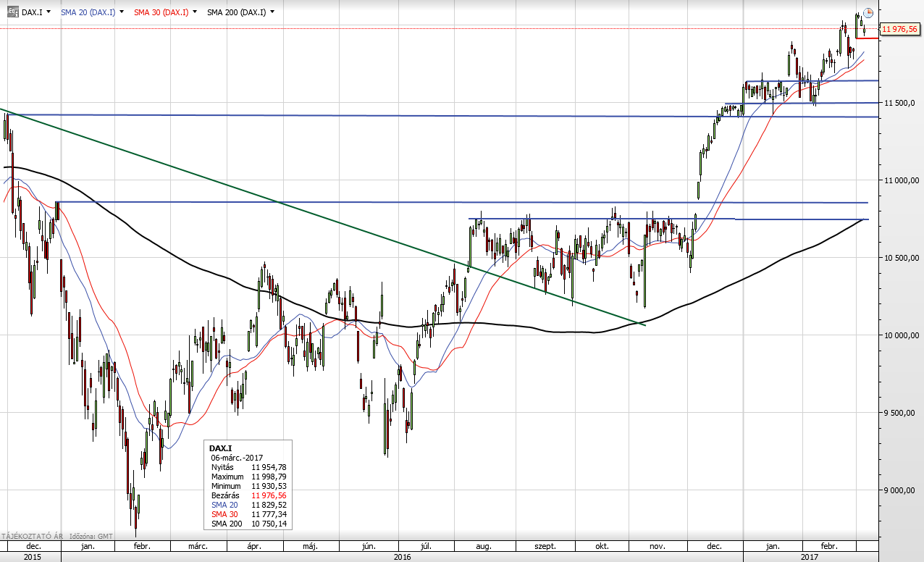Click the 10 500,00 price axis label
Viewport: 924px width, 562px height.
click(x=900, y=258)
